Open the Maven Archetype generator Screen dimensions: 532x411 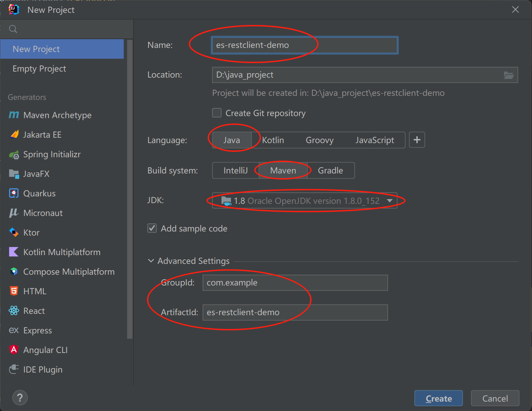(x=62, y=115)
